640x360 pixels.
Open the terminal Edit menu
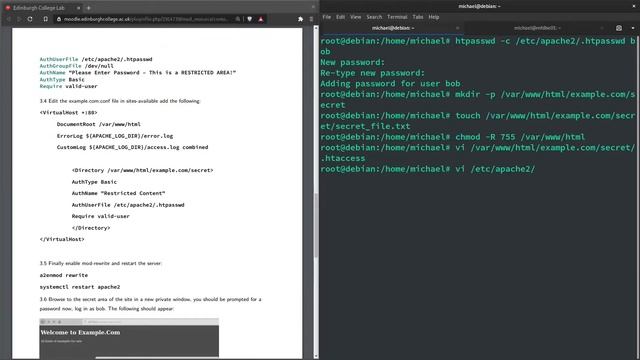tap(340, 17)
